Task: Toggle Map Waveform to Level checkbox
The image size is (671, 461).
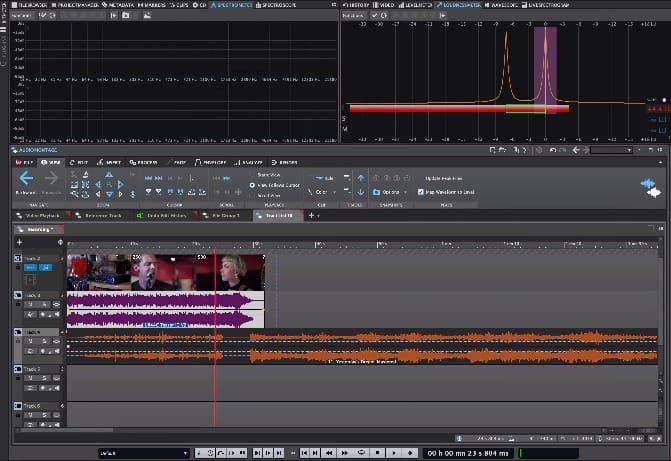Action: pos(420,191)
